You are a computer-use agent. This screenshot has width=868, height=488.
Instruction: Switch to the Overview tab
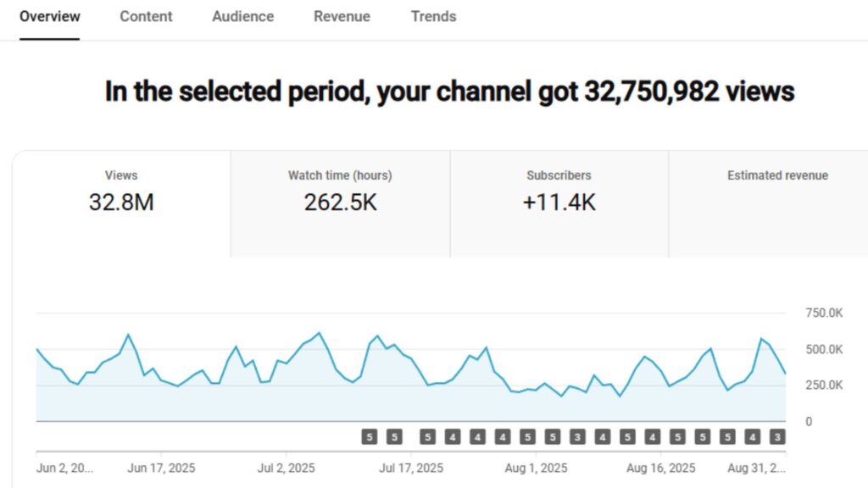50,16
